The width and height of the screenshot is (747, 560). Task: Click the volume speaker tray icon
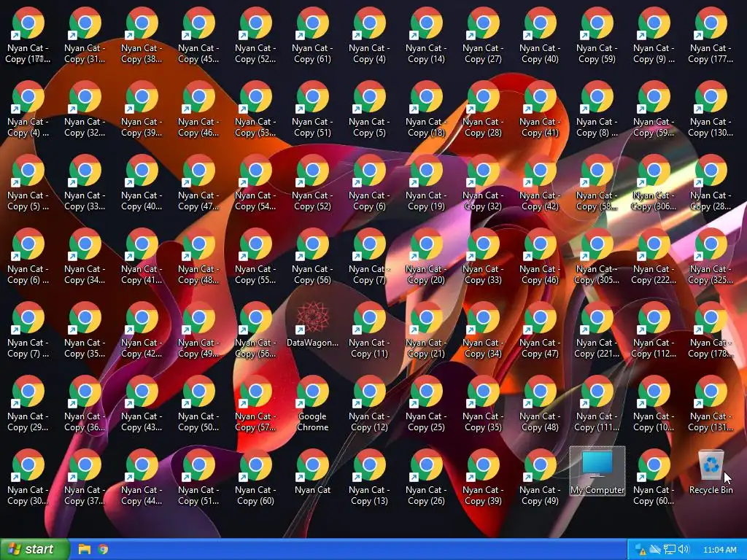pos(684,550)
